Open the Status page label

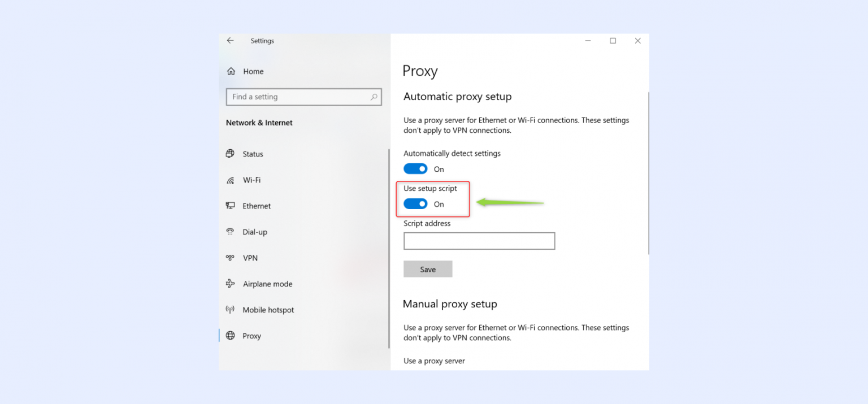tap(253, 154)
